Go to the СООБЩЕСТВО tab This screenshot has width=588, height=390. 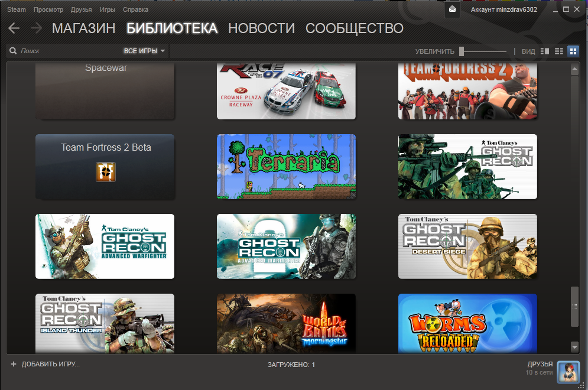pyautogui.click(x=355, y=28)
